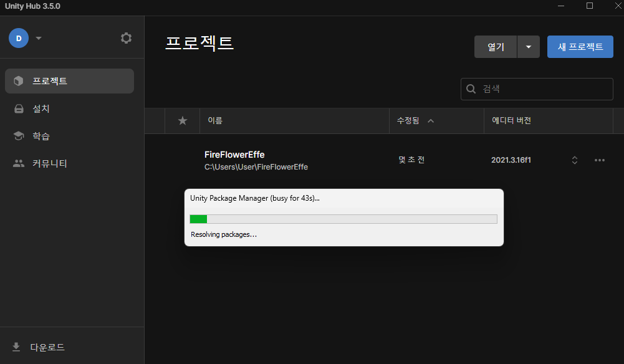This screenshot has width=624, height=364.
Task: Create a project with 새 프로젝트
Action: click(580, 47)
